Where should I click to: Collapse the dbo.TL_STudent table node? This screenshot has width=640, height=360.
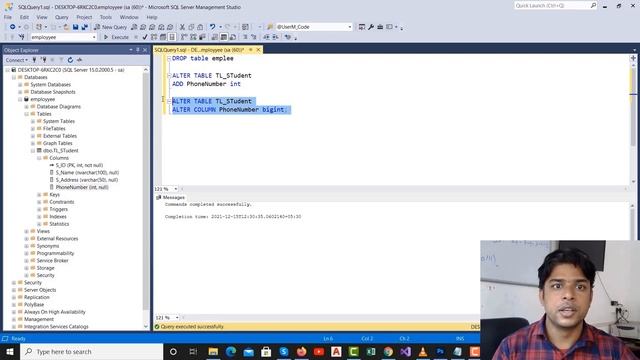(x=33, y=151)
